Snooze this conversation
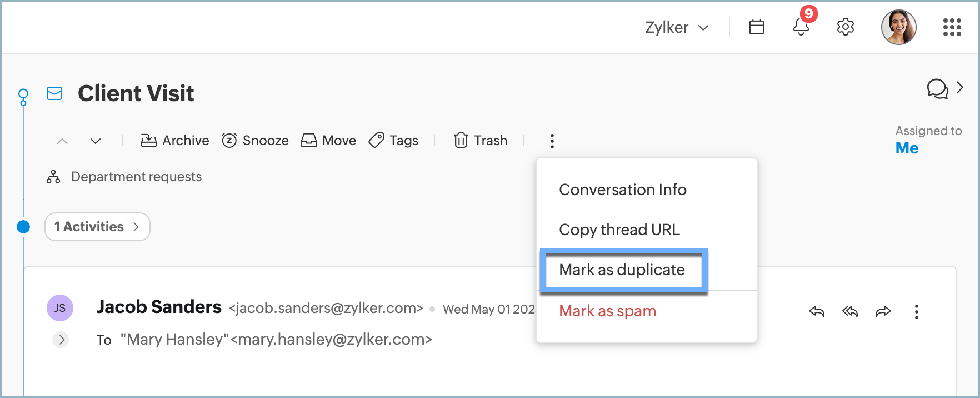Viewport: 980px width, 398px height. coord(255,141)
